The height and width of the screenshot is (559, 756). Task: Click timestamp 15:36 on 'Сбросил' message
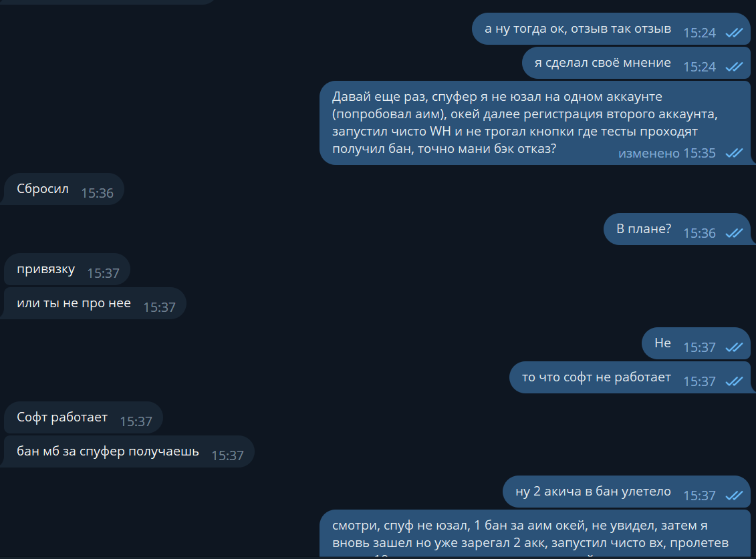pos(97,194)
